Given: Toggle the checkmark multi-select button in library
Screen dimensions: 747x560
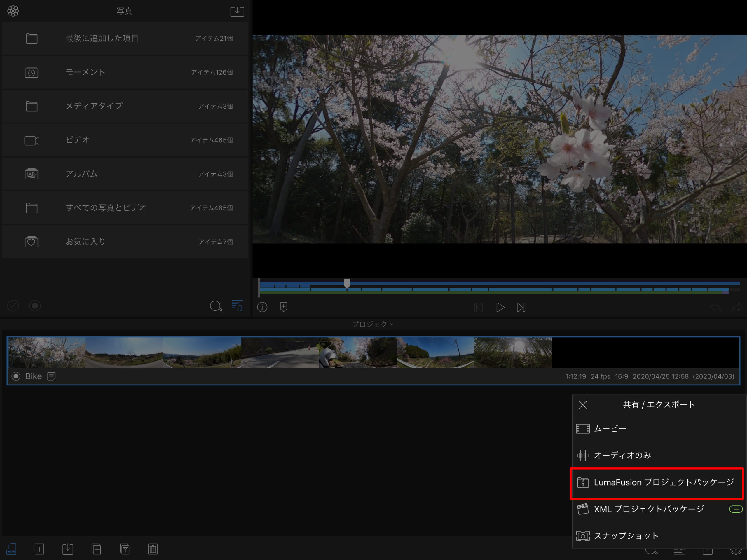Looking at the screenshot, I should click(13, 306).
